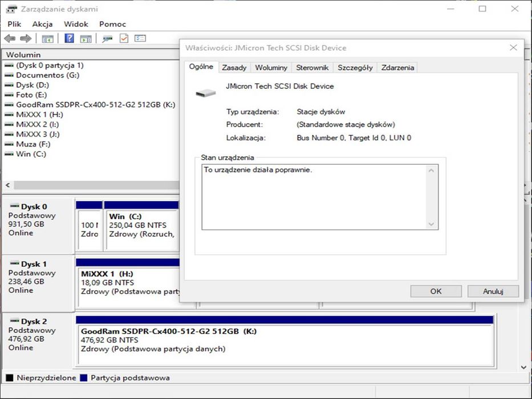
Task: Click the Show/Hide Action Pane icon
Action: coord(86,39)
